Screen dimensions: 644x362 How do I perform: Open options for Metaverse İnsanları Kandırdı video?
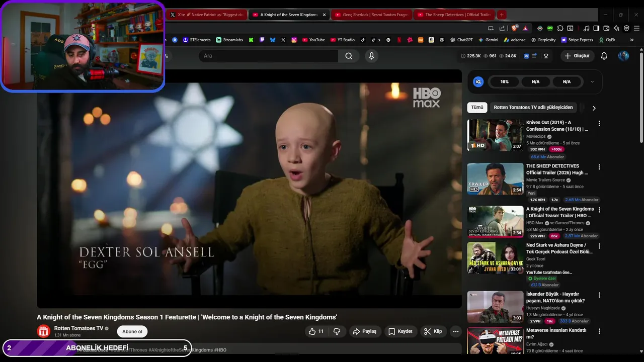coord(599,331)
